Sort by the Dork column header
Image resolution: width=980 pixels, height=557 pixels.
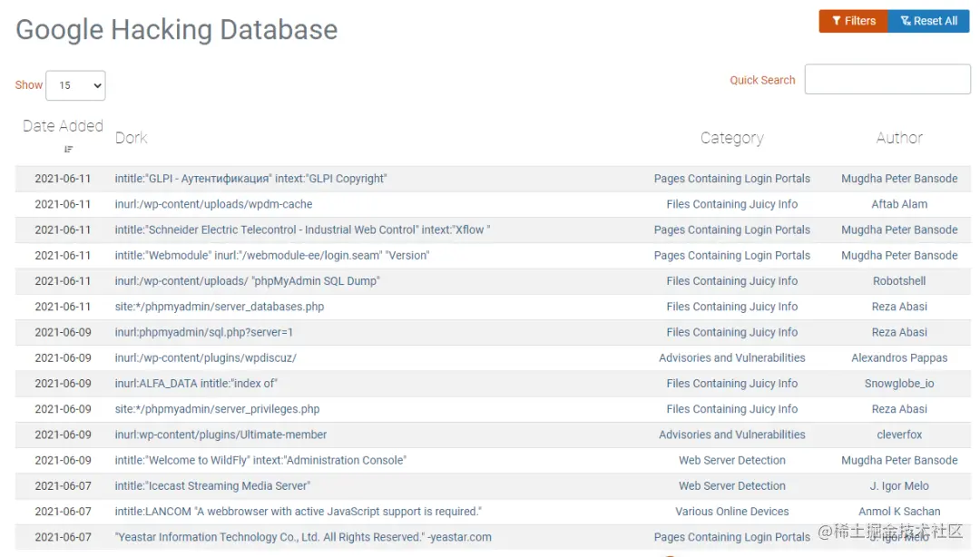132,138
